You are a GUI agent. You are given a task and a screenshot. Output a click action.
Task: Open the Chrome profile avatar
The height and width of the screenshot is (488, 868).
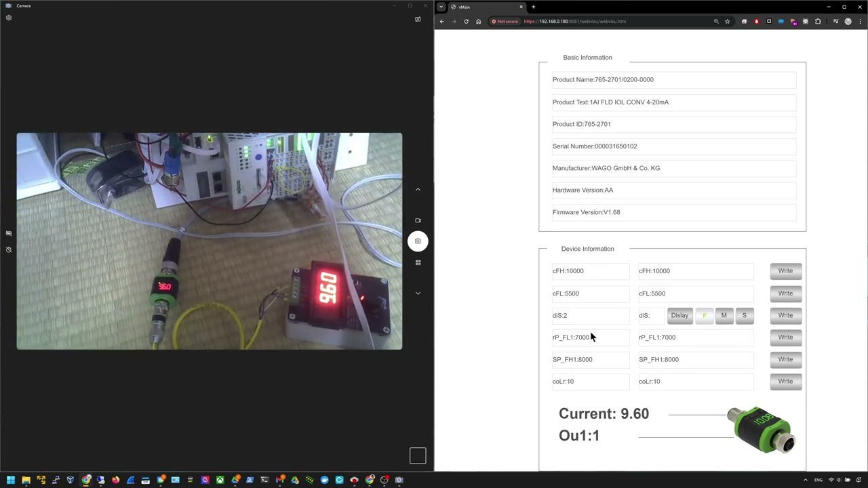click(x=848, y=22)
